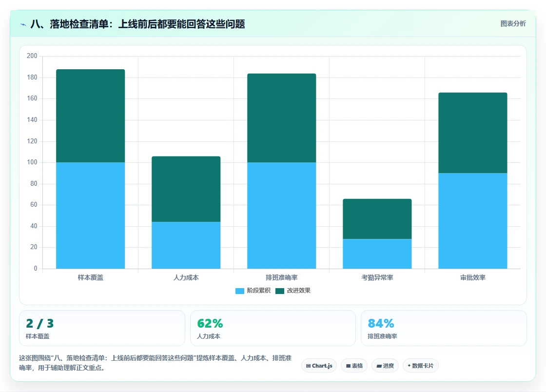This screenshot has height=392, width=546.
Task: Click the blue segment of 考勤异常率 bar
Action: pos(377,254)
